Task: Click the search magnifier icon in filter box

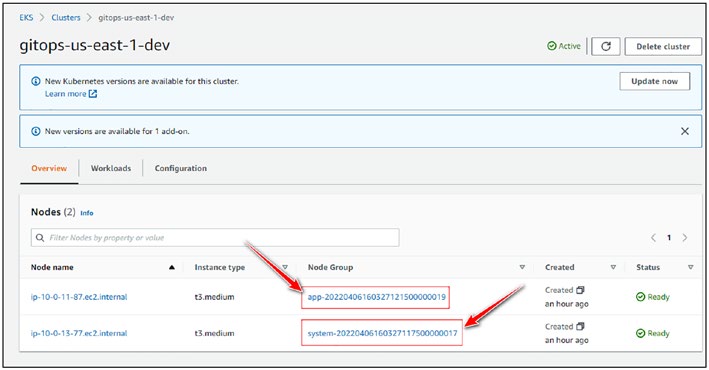Action: click(x=40, y=237)
